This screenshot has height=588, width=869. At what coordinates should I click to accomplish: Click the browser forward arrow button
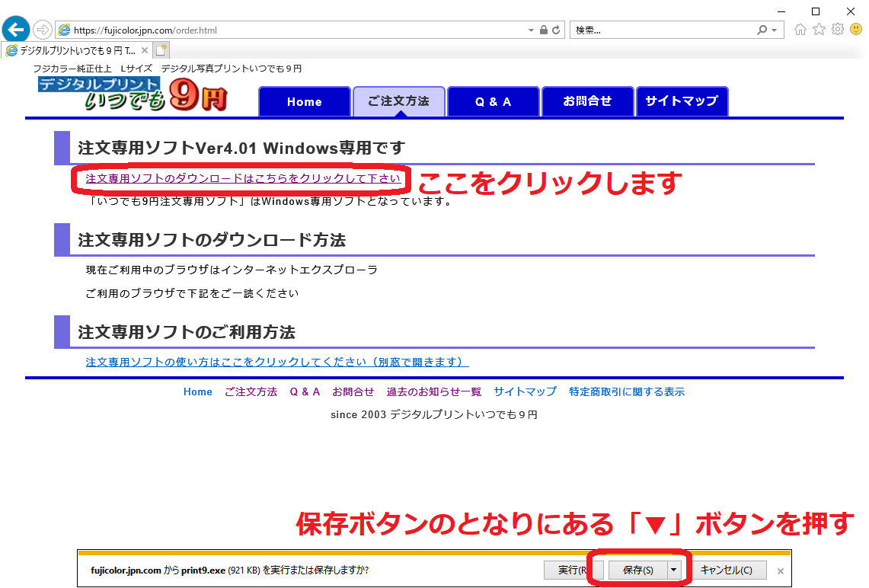pos(42,30)
